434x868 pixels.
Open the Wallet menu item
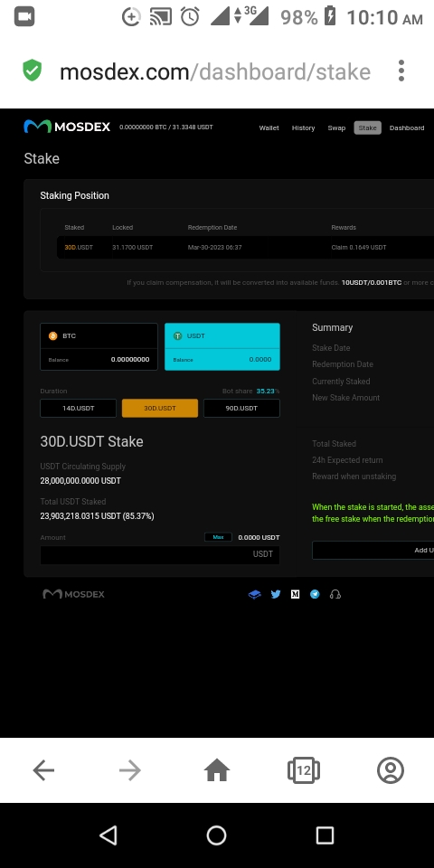pyautogui.click(x=269, y=127)
